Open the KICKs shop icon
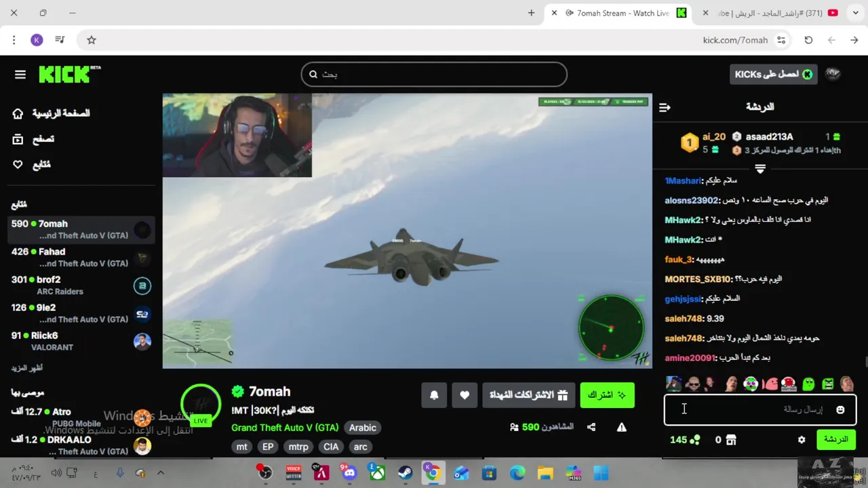Screen dimensions: 868x488 tap(730, 440)
